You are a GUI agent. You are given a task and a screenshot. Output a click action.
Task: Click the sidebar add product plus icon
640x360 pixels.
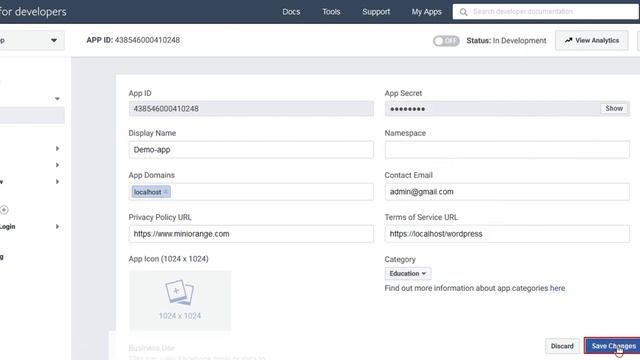pyautogui.click(x=4, y=210)
